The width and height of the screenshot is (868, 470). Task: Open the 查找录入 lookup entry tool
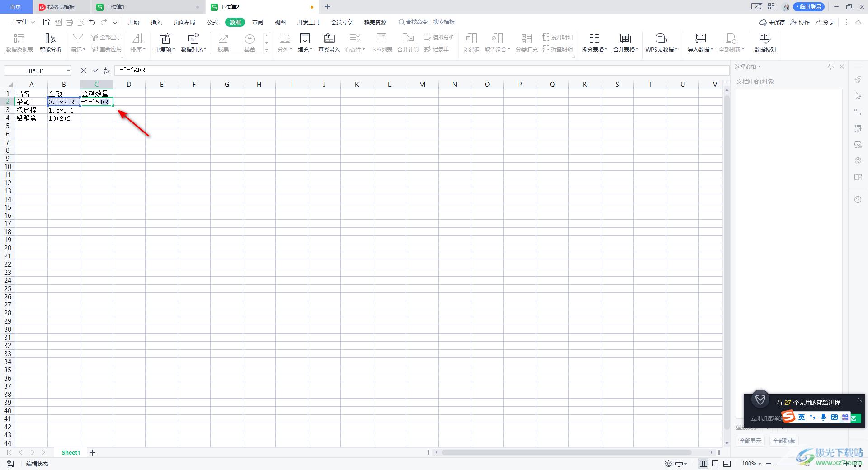pyautogui.click(x=329, y=43)
